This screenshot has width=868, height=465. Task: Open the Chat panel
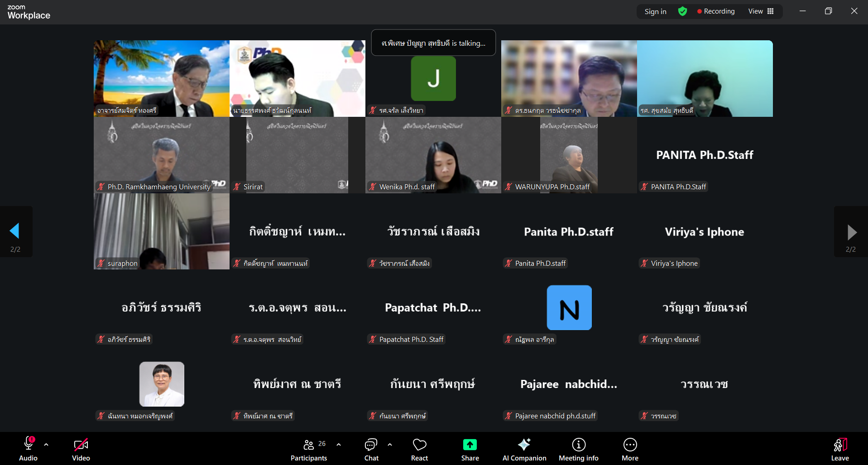tap(371, 450)
